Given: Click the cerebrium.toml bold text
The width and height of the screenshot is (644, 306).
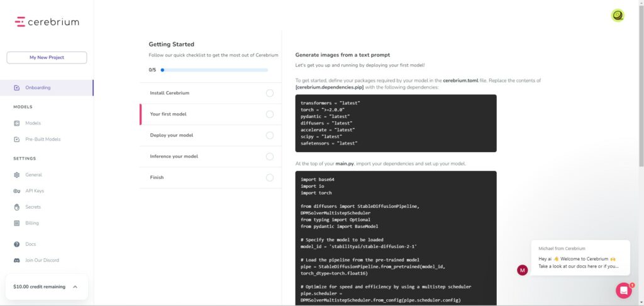Looking at the screenshot, I should pos(460,80).
